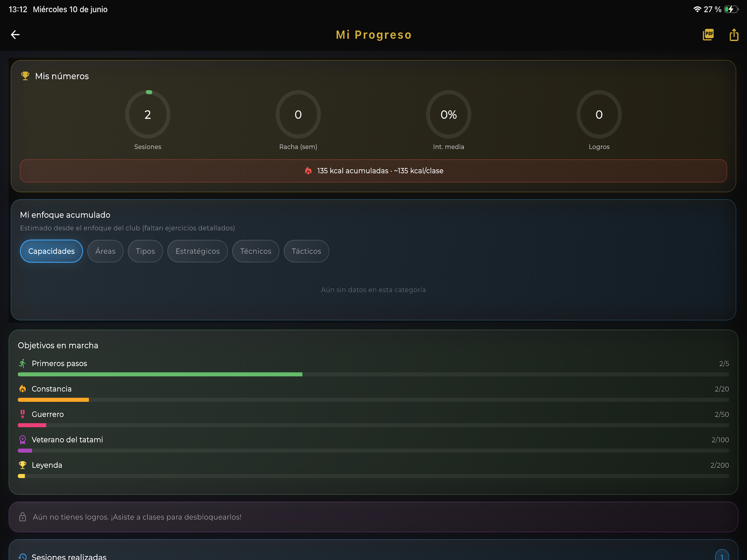
Task: Tap the Primeros pasos label
Action: pos(59,363)
